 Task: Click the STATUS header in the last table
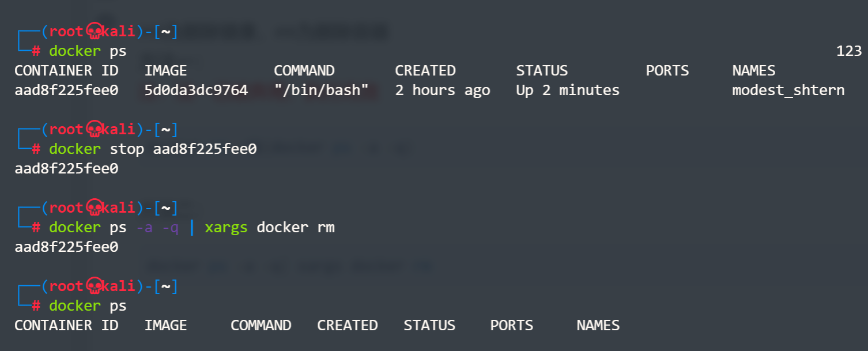(429, 326)
